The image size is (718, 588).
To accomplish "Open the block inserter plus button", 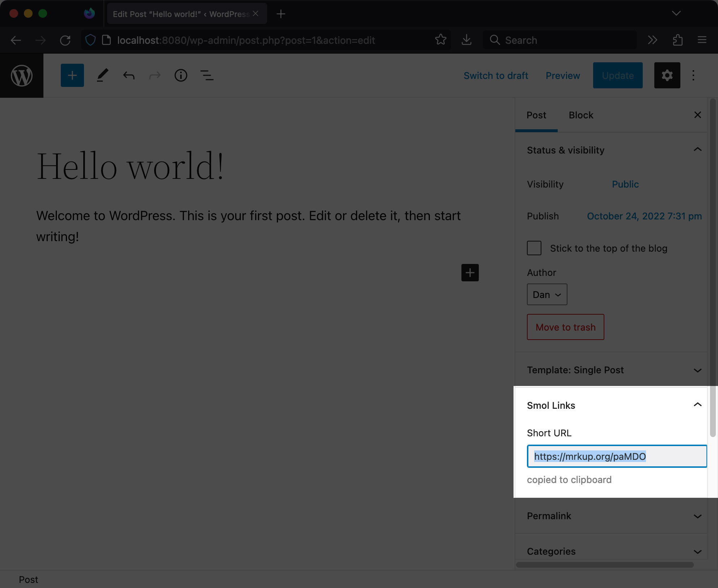I will tap(72, 75).
